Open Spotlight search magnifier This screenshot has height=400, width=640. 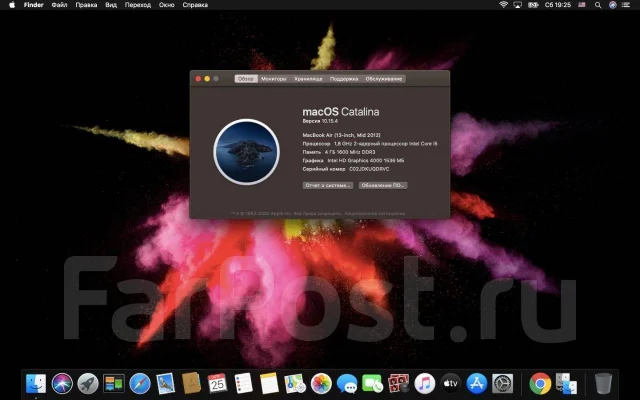click(598, 5)
